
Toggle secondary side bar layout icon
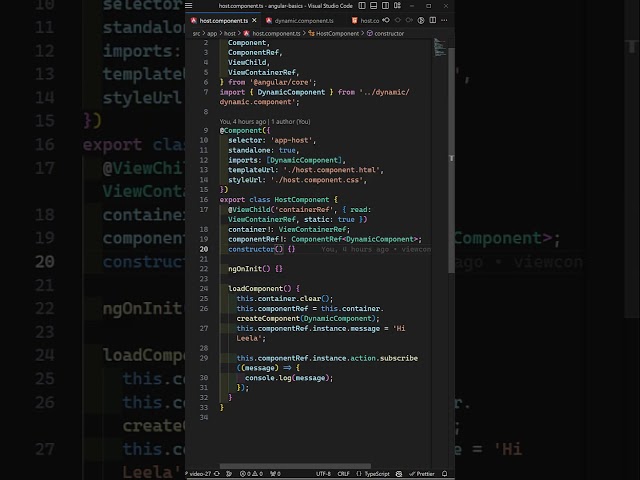point(385,6)
